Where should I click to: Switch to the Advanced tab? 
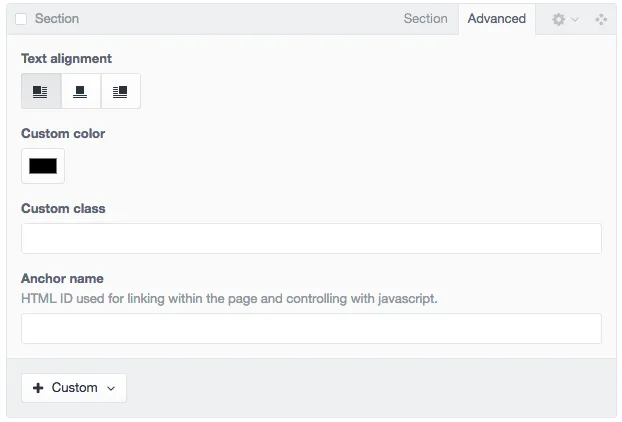(497, 19)
